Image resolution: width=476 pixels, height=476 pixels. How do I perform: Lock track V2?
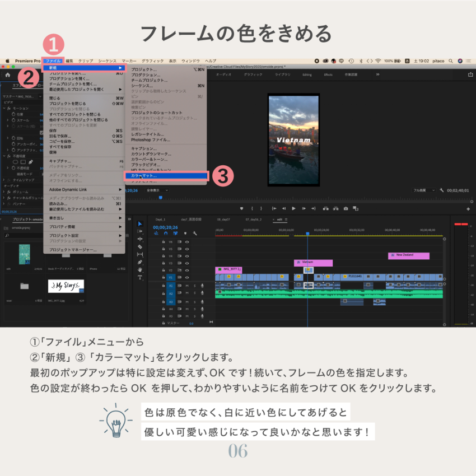(164, 270)
